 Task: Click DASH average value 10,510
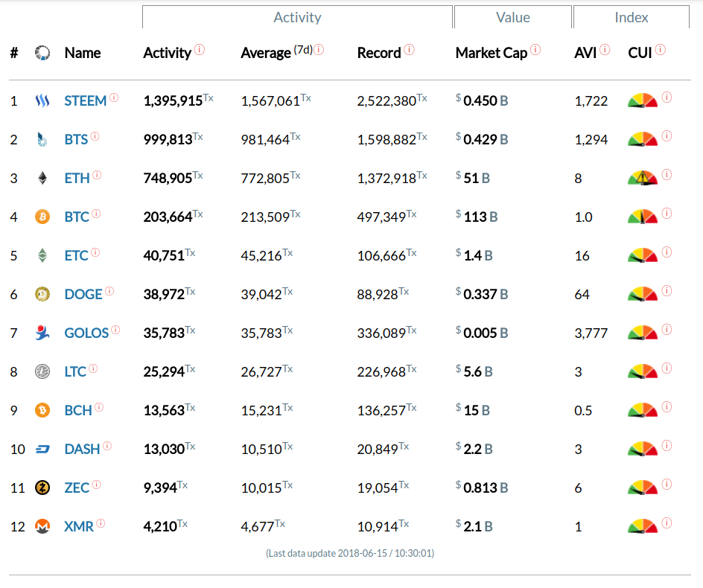(x=267, y=449)
